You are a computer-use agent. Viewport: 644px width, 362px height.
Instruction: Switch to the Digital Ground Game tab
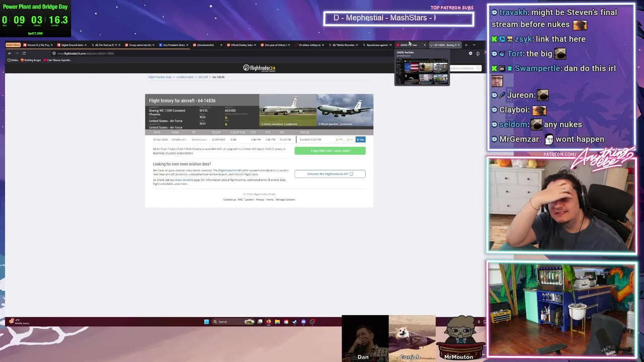72,45
